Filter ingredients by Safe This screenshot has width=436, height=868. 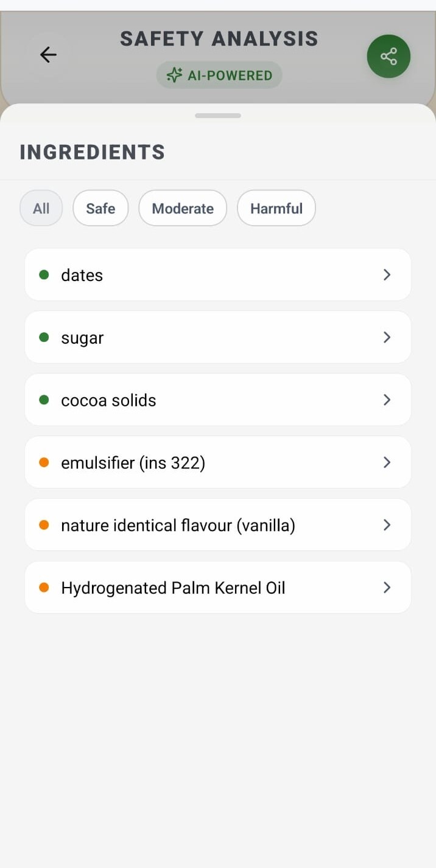point(100,208)
